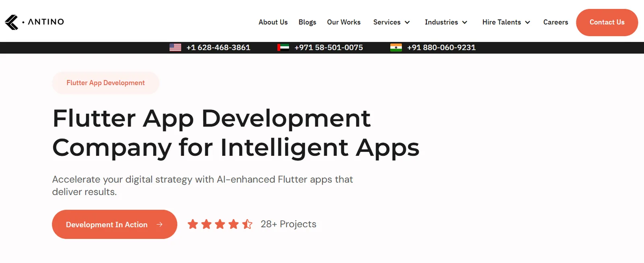644x263 pixels.
Task: Go to the Our Works page
Action: pos(344,22)
